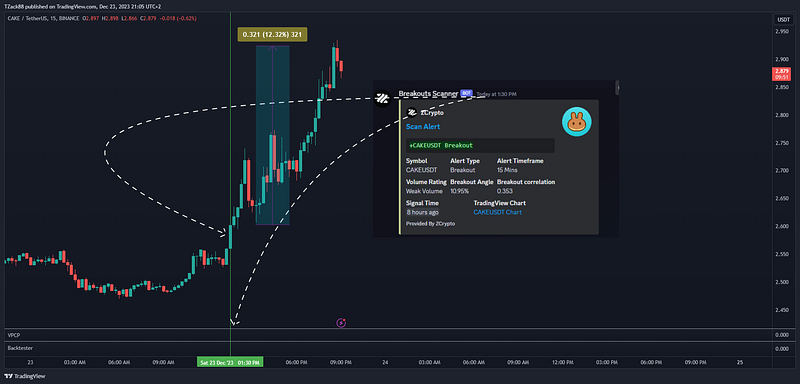
Task: Click the Alert Type field heading
Action: (465, 161)
